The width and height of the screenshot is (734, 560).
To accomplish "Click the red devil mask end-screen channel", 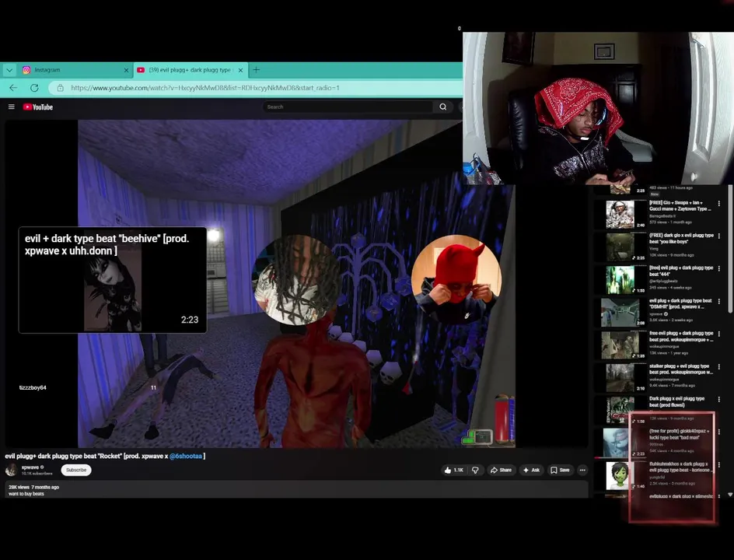I will tap(456, 280).
